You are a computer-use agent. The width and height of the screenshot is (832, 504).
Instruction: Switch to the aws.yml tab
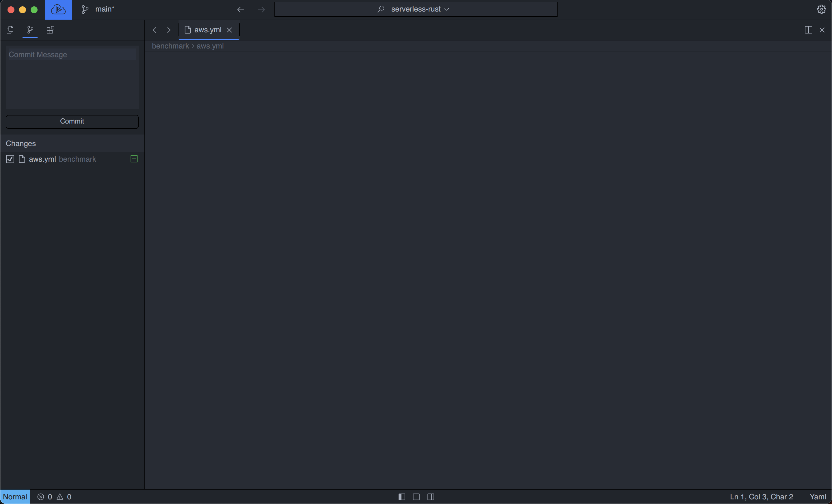[x=208, y=30]
